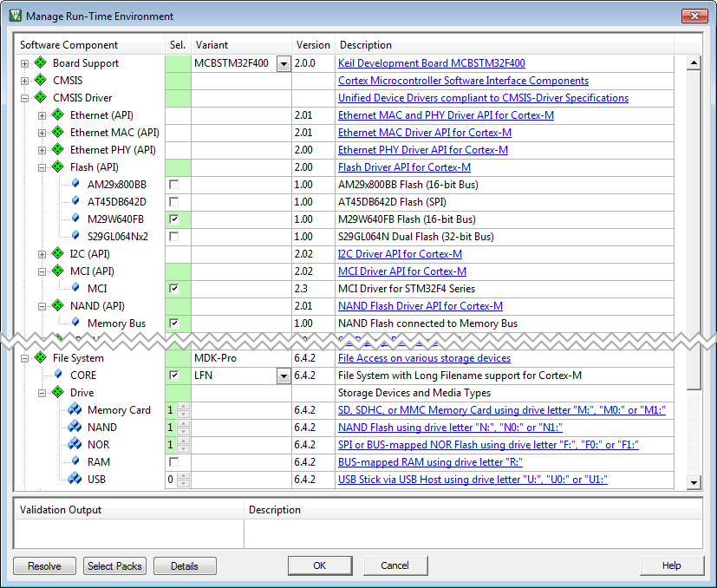This screenshot has width=717, height=588.
Task: Click the File System green diamond icon
Action: 40,358
